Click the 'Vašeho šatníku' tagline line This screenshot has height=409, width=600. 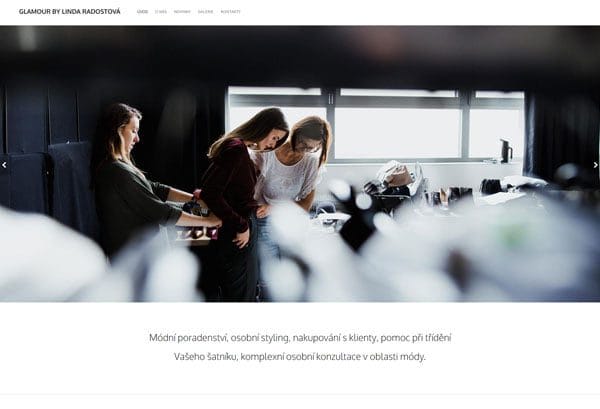(300, 357)
